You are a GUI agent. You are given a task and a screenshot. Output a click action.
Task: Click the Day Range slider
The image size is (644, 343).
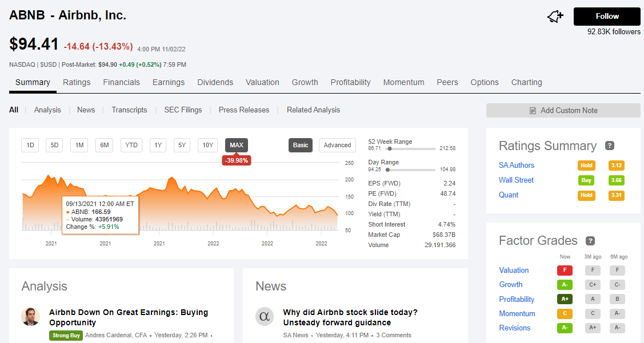411,170
